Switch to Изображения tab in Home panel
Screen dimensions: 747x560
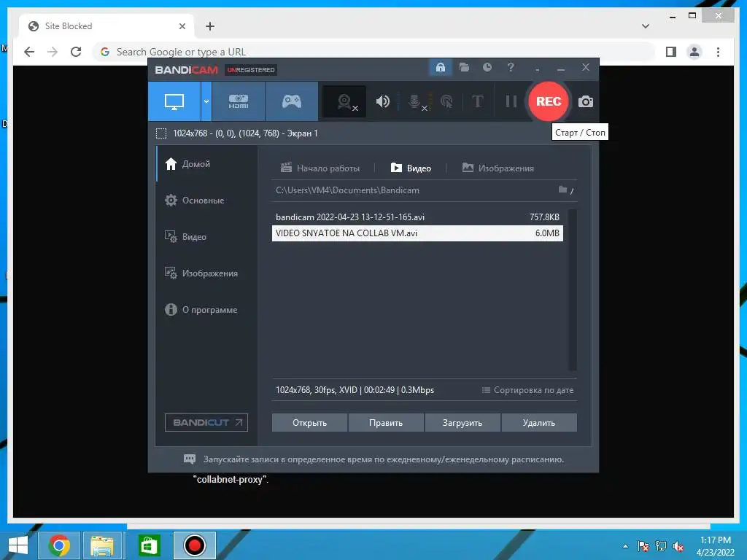498,168
